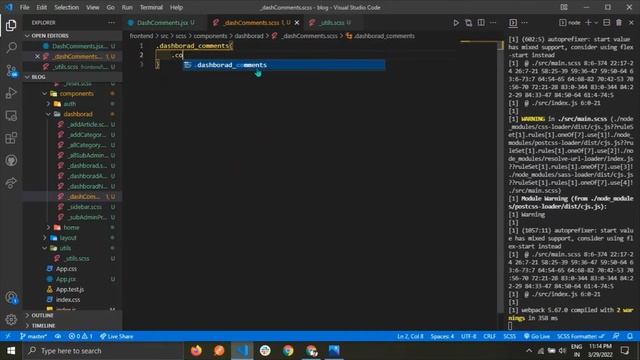Open Windows Start menu
640x360 pixels.
click(x=11, y=351)
